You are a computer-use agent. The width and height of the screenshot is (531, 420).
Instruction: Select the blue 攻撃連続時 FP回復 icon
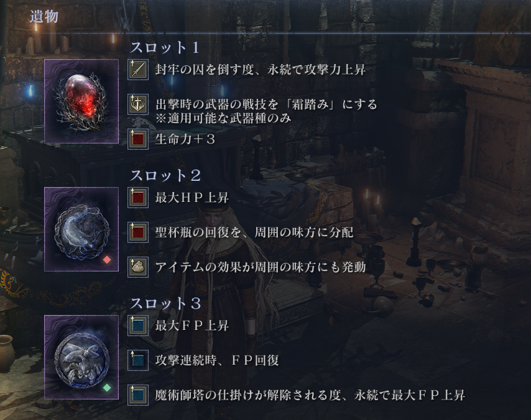tap(138, 360)
